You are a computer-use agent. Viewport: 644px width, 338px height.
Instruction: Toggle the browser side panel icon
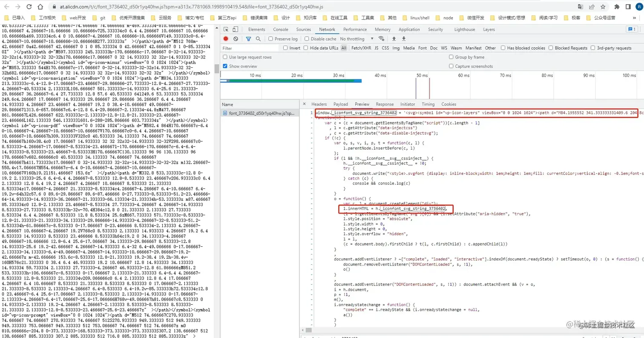tap(628, 7)
